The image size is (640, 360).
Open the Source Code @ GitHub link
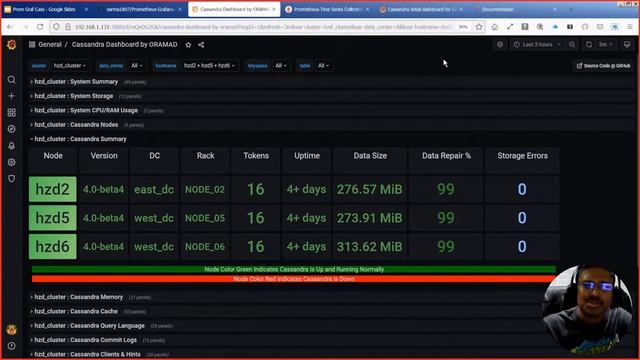point(603,66)
